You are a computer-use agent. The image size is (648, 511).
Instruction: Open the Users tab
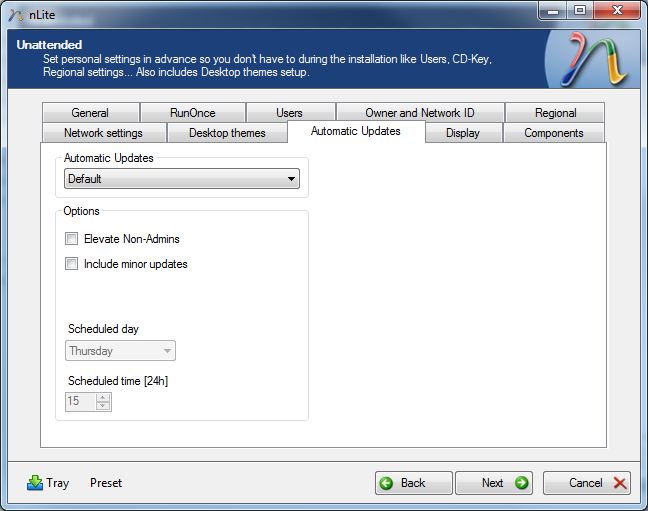coord(291,113)
